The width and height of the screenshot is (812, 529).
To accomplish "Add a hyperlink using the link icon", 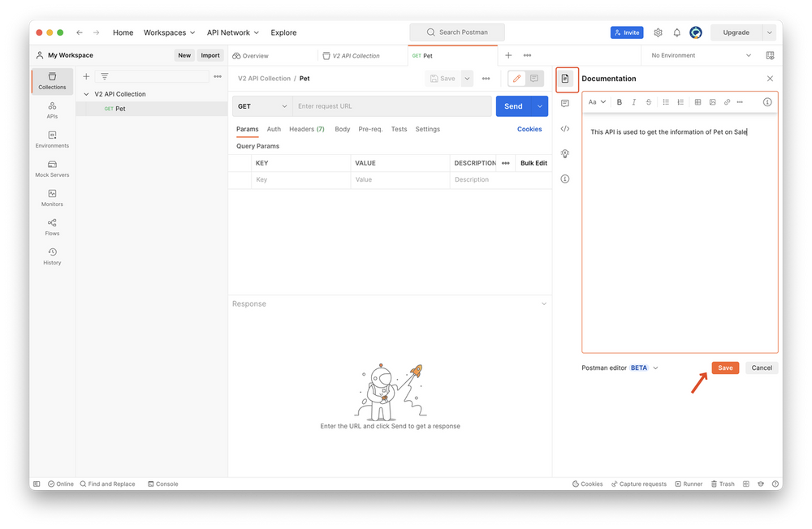I will click(x=727, y=102).
